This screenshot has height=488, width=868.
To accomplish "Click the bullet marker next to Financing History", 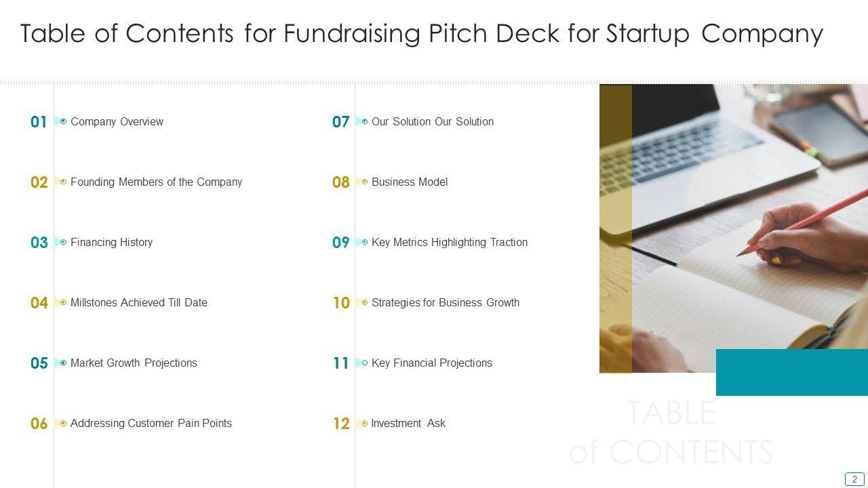I will 63,242.
